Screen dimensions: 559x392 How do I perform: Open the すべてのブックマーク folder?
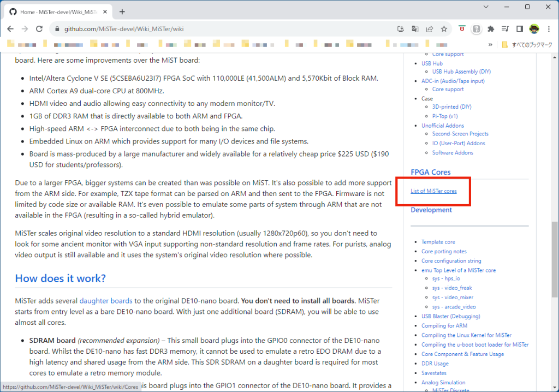click(527, 45)
